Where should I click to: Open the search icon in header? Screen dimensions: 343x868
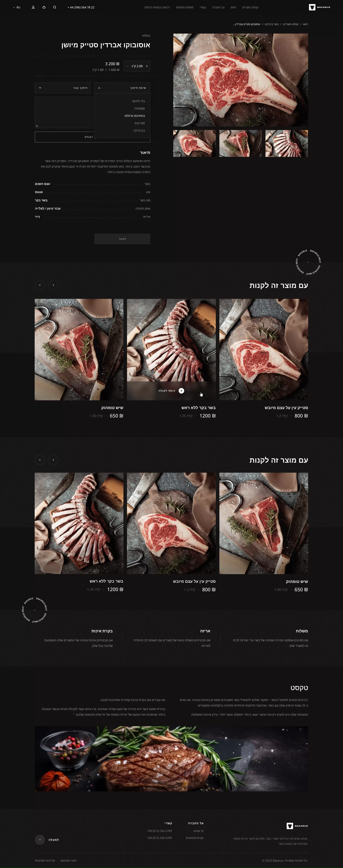[55, 7]
